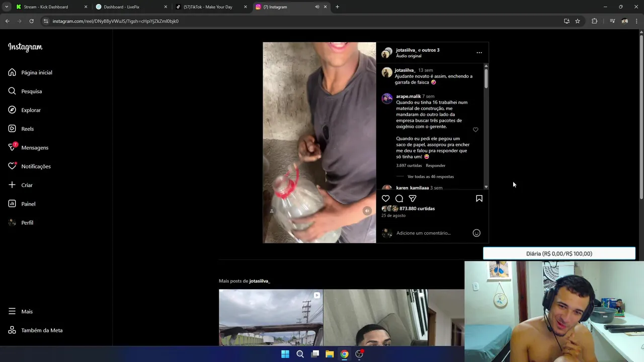This screenshot has height=362, width=644.
Task: Click tagged people icon on reel video
Action: pyautogui.click(x=272, y=211)
